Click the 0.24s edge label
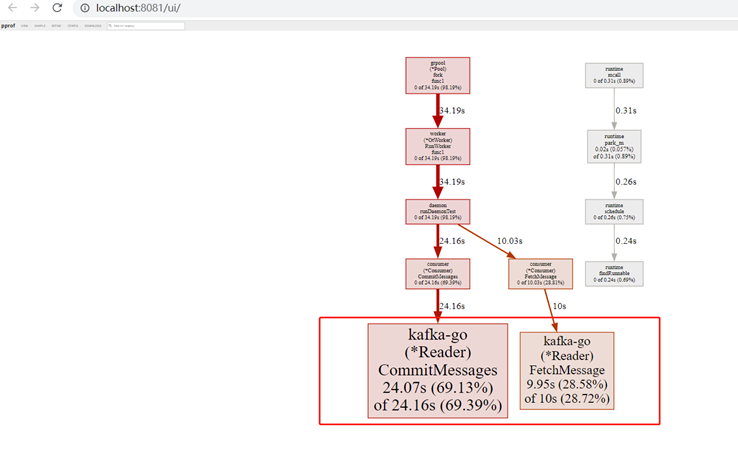The image size is (738, 463). coord(626,241)
